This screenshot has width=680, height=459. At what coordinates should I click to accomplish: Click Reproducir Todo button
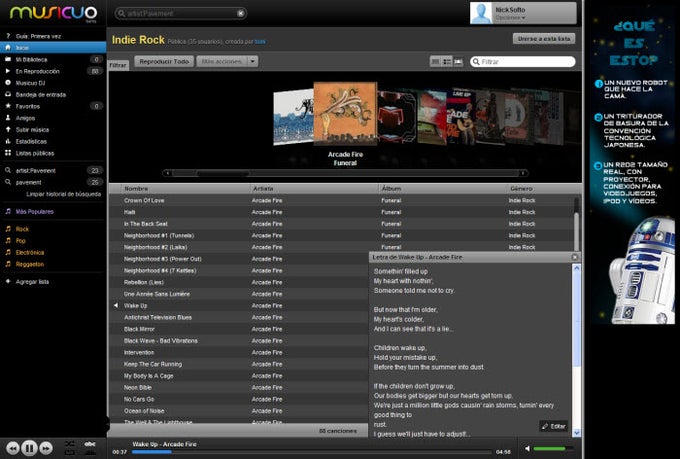coord(164,62)
